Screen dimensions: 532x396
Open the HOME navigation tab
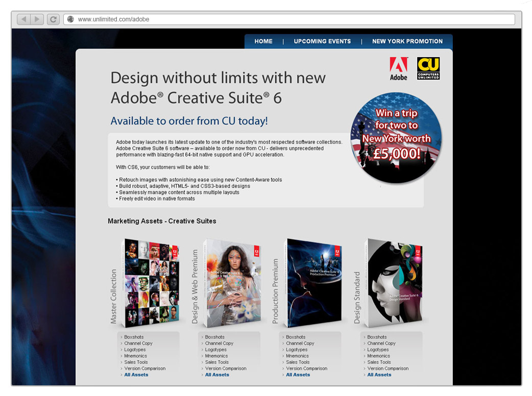(x=263, y=41)
